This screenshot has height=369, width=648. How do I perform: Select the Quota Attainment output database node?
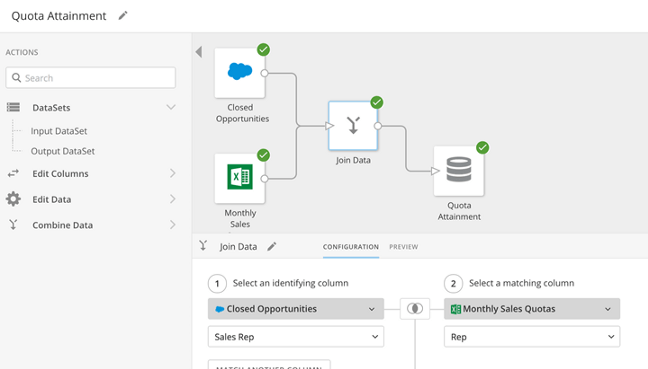coord(459,171)
